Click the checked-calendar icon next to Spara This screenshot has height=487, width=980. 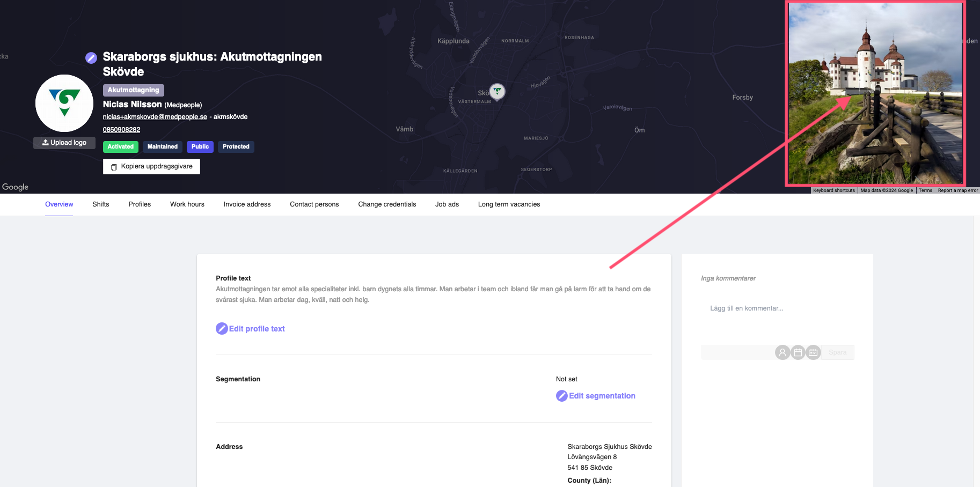(x=813, y=352)
